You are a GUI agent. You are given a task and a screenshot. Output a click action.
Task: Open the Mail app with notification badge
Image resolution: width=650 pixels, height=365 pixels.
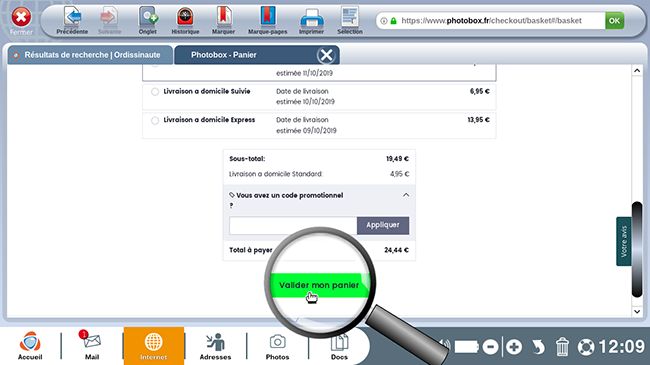(x=92, y=343)
